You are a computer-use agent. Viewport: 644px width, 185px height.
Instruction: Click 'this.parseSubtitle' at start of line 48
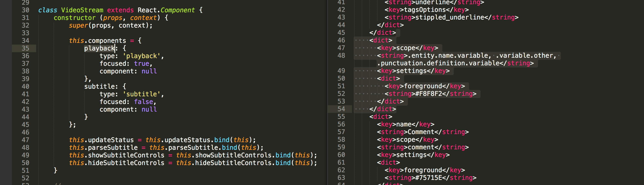(x=103, y=147)
